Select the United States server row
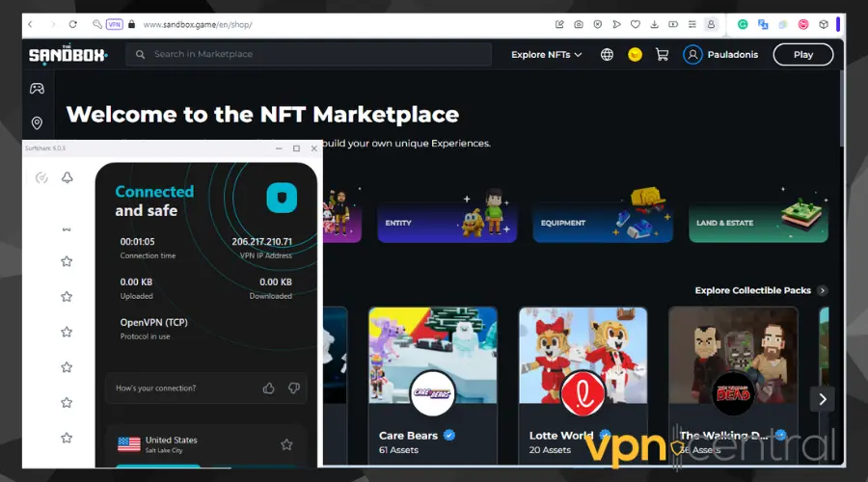 (206, 444)
